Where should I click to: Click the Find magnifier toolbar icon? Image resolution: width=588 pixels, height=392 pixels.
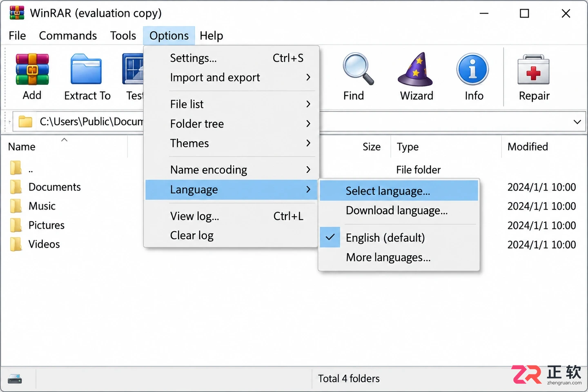[358, 69]
